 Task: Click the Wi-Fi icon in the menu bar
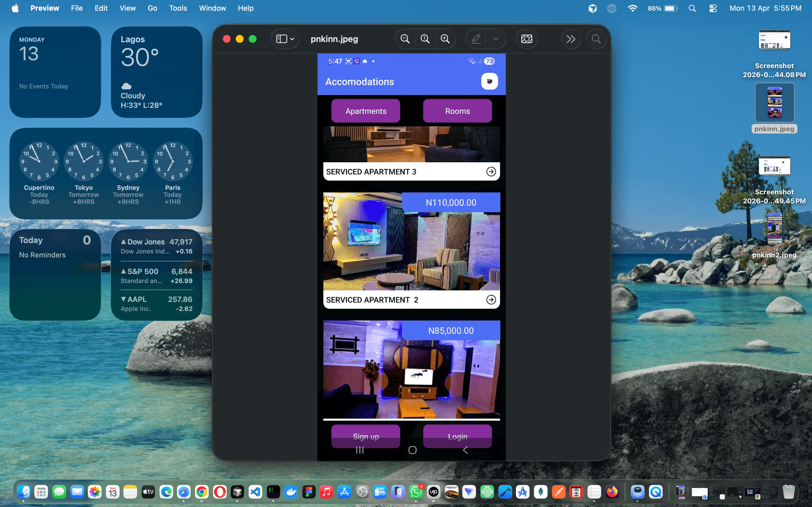(633, 8)
